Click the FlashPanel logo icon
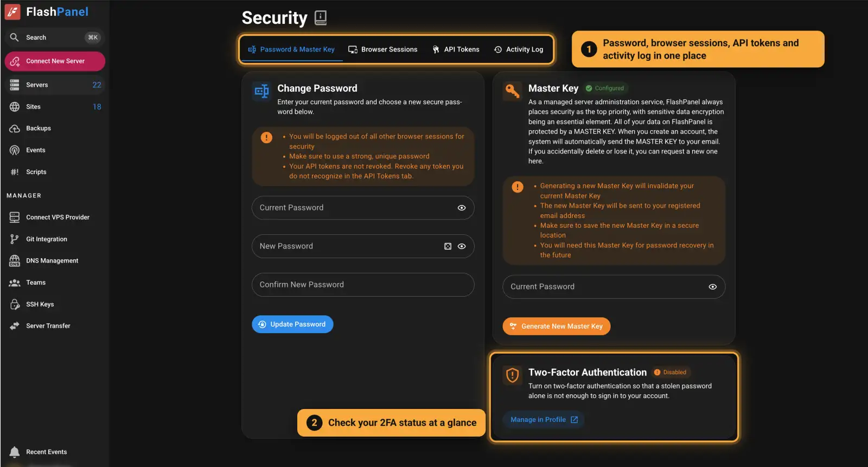The width and height of the screenshot is (868, 467). 13,12
